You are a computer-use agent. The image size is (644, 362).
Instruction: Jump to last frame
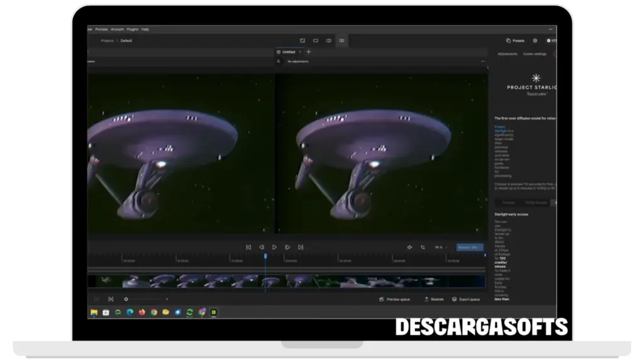pyautogui.click(x=301, y=247)
